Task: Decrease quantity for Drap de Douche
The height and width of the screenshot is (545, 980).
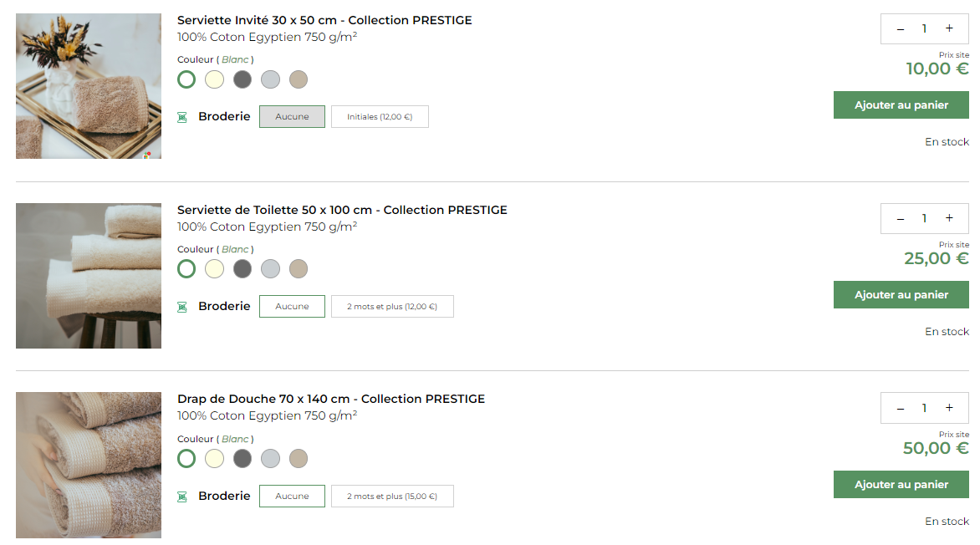Action: click(x=901, y=408)
